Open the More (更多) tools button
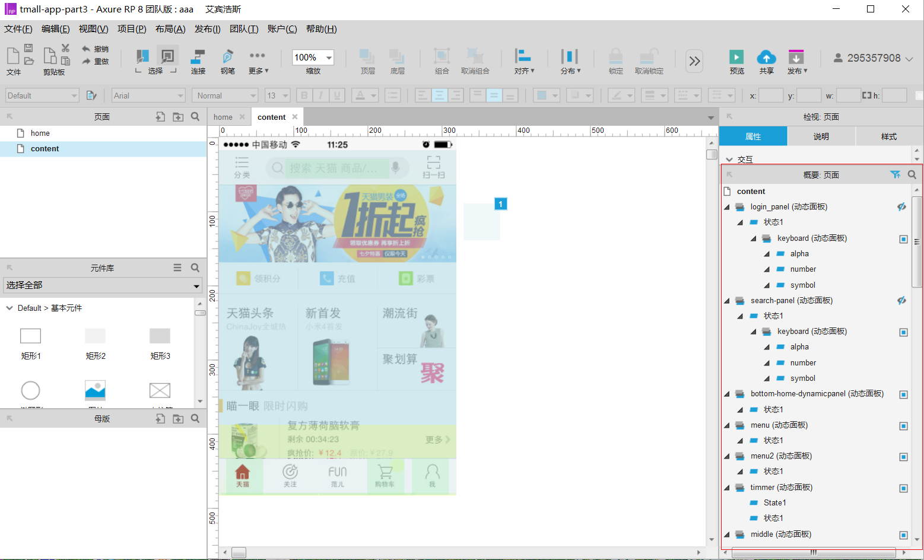 [x=258, y=61]
